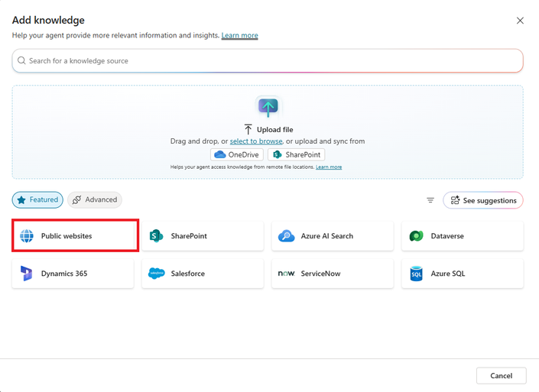539x392 pixels.
Task: Choose the Public websites label
Action: (x=67, y=236)
